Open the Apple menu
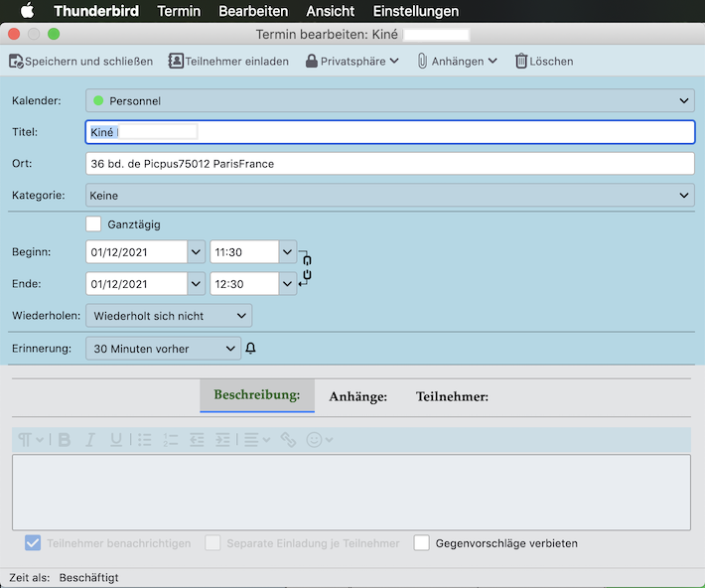The height and width of the screenshot is (588, 705). (x=27, y=12)
